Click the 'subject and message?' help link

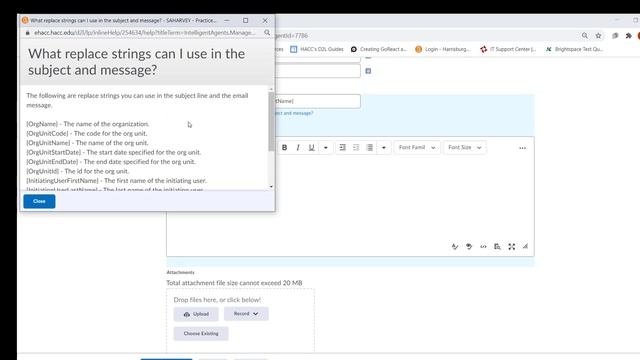tap(294, 113)
